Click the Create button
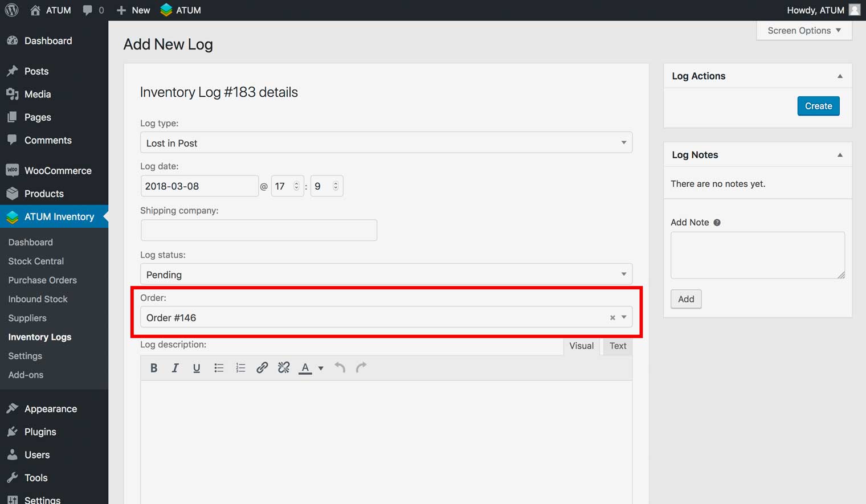The height and width of the screenshot is (504, 866). click(818, 106)
